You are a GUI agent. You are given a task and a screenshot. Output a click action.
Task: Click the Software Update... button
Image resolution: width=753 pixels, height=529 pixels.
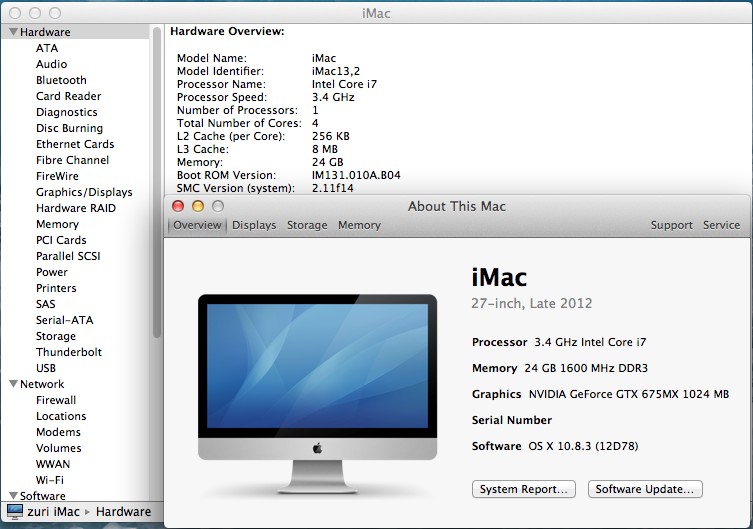click(645, 489)
